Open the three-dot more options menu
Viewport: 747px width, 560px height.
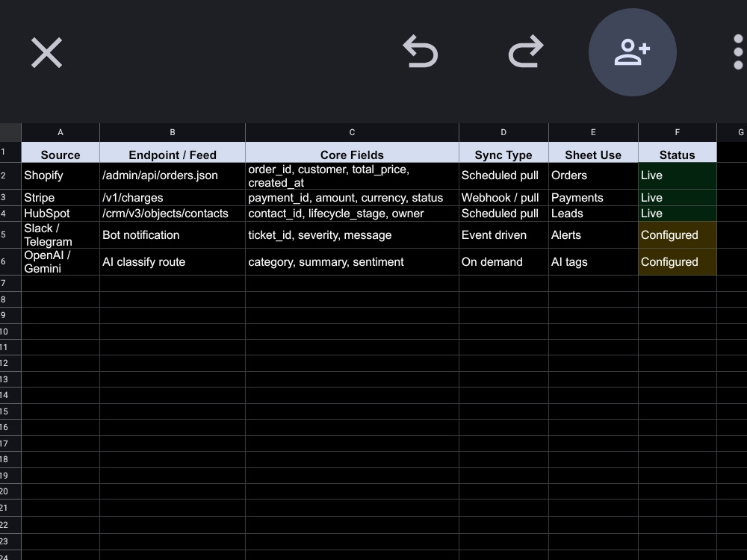[738, 52]
